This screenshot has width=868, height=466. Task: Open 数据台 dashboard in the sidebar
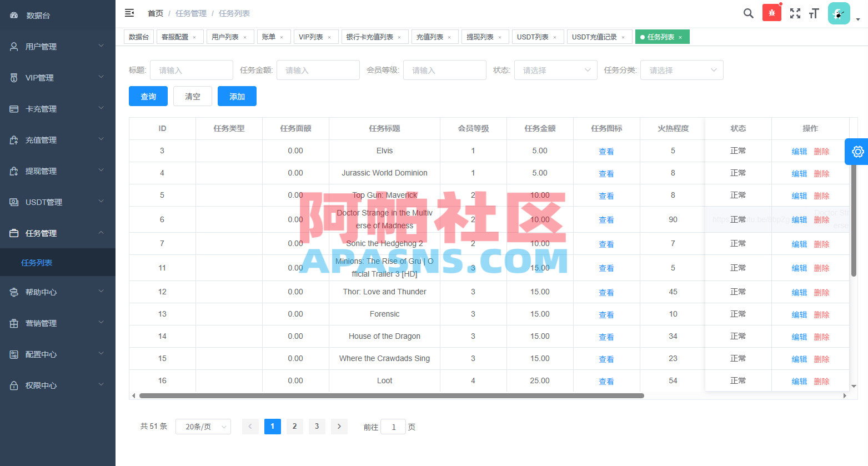[58, 16]
